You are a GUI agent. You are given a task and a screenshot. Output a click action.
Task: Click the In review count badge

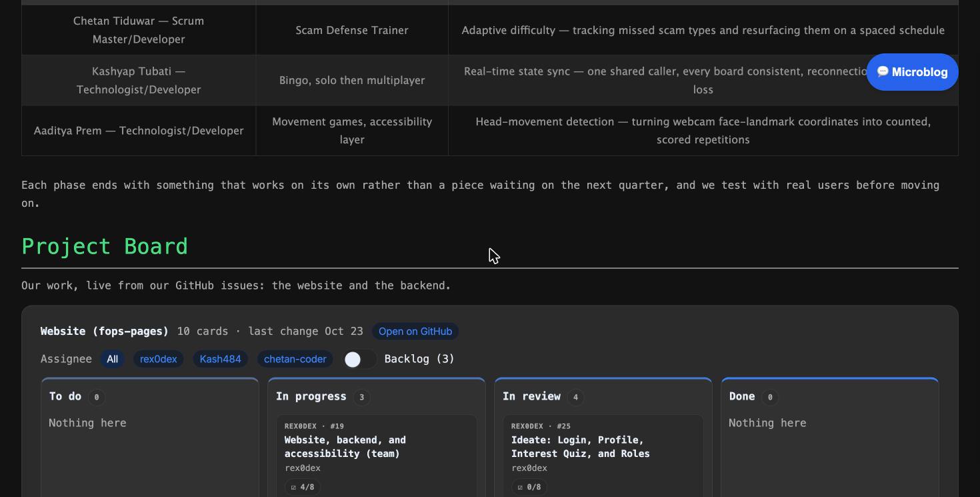(575, 397)
